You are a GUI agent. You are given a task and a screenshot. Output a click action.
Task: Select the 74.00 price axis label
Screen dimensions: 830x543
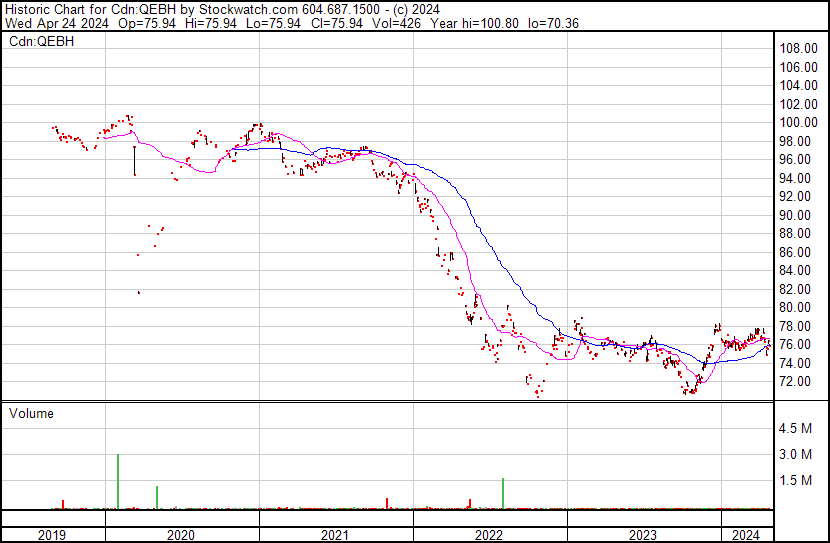coord(795,364)
